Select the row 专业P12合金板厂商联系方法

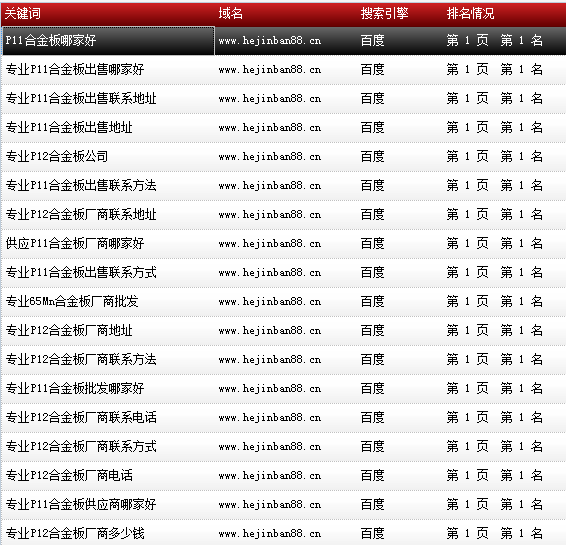[284, 360]
